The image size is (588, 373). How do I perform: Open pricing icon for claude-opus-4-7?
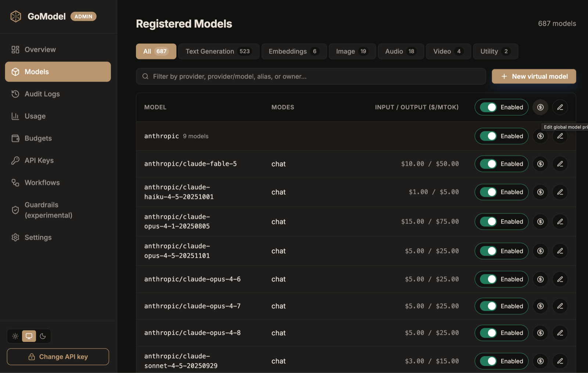pos(540,306)
